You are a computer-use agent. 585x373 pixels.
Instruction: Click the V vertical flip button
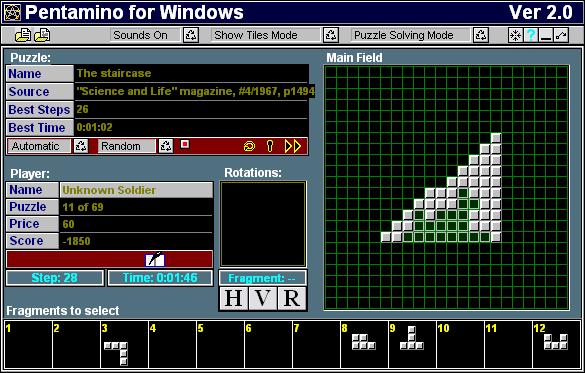263,298
